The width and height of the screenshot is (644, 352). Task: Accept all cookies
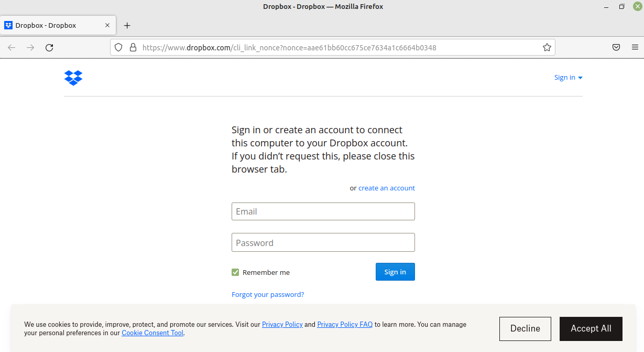coord(591,329)
